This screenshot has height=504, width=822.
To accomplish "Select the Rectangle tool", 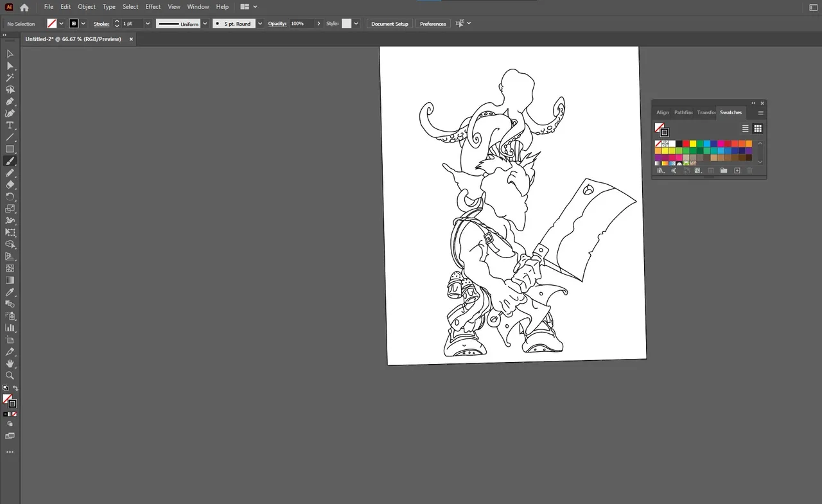I will click(10, 149).
